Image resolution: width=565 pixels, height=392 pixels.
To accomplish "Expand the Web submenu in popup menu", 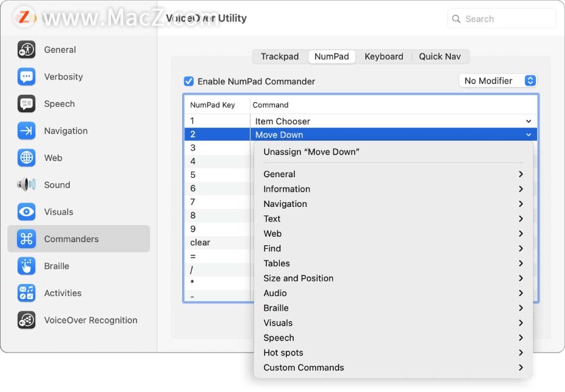I will [393, 234].
